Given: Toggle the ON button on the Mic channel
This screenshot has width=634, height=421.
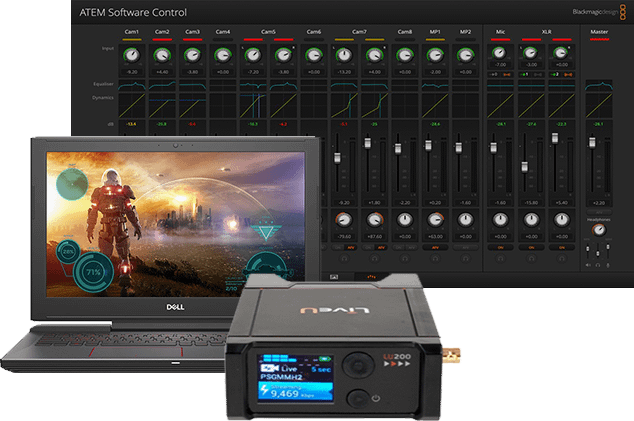Looking at the screenshot, I should pos(501,247).
